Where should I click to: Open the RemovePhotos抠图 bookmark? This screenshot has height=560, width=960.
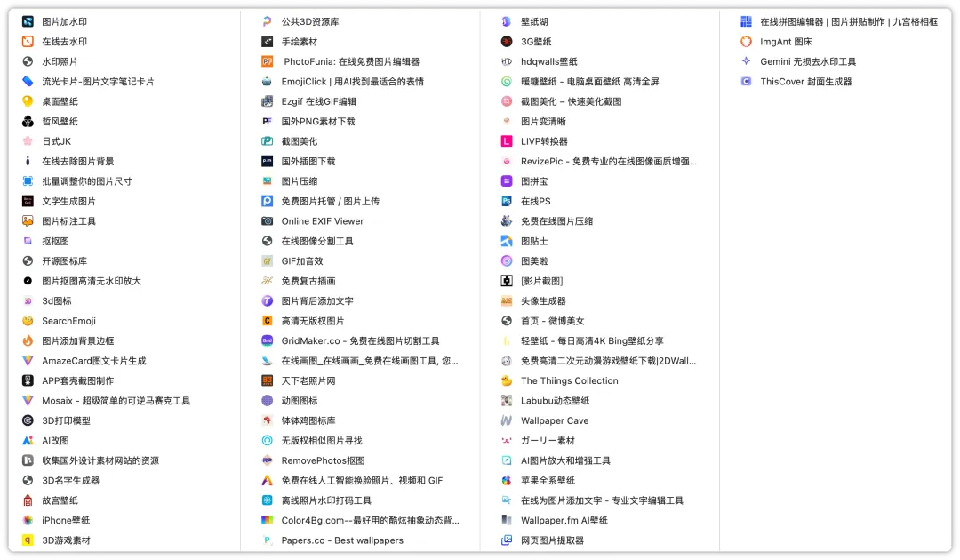[323, 460]
